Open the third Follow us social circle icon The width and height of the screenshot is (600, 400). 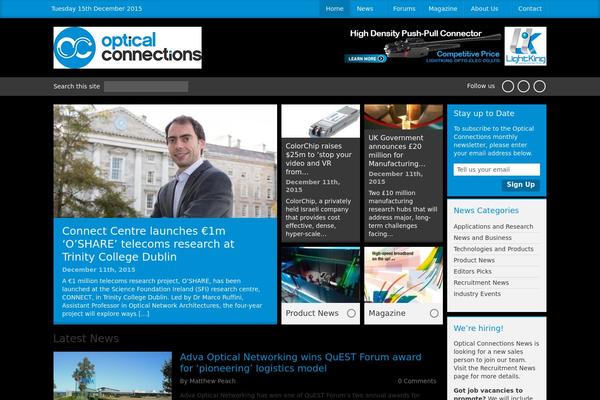[x=540, y=86]
